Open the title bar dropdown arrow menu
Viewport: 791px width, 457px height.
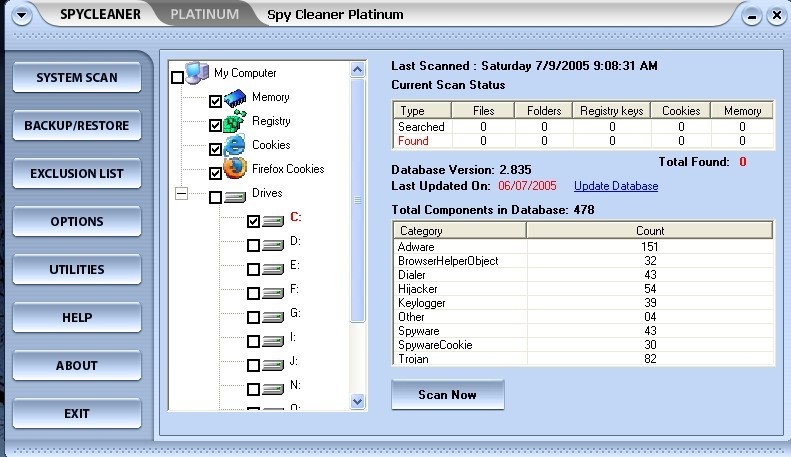pos(21,15)
